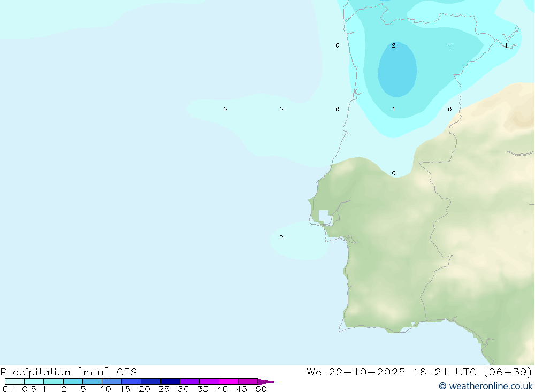
Task: Click the darkest blue precipitation area on the map
Action: point(398,70)
